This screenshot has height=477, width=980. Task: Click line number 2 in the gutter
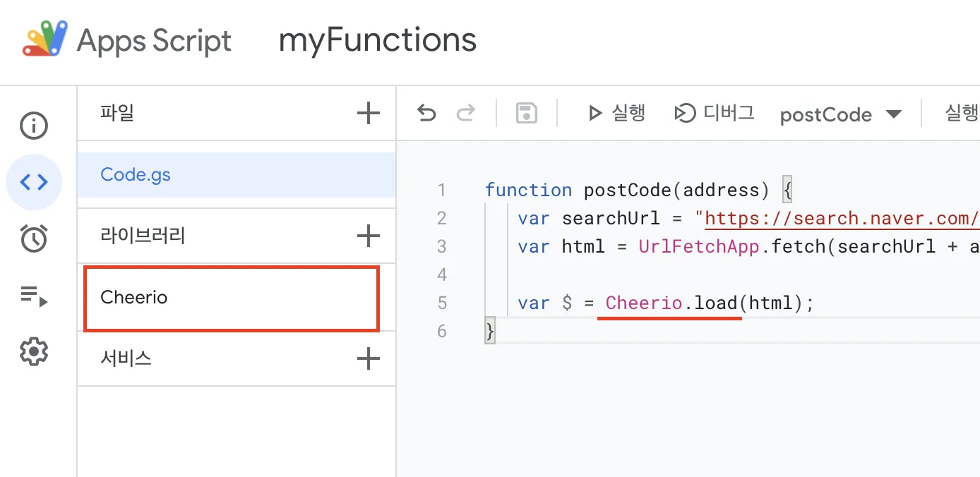(442, 219)
